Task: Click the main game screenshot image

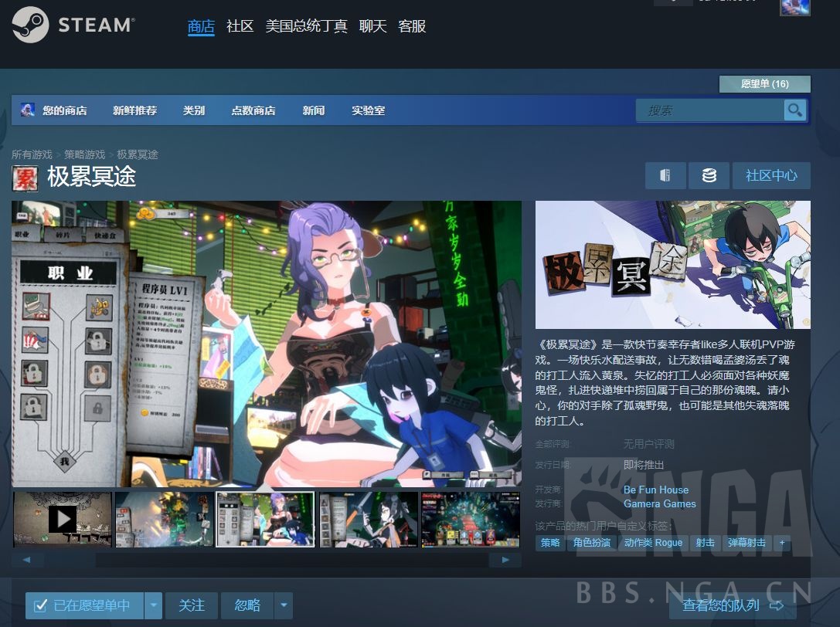Action: 267,344
